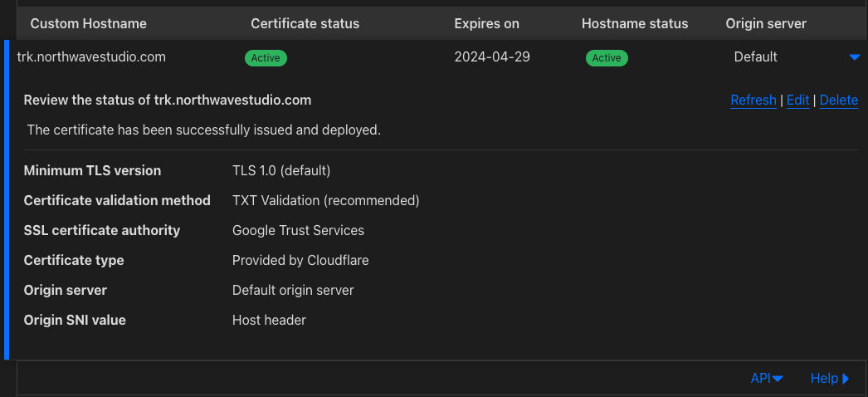This screenshot has width=868, height=397.
Task: Click the Minimum TLS version label
Action: [92, 171]
